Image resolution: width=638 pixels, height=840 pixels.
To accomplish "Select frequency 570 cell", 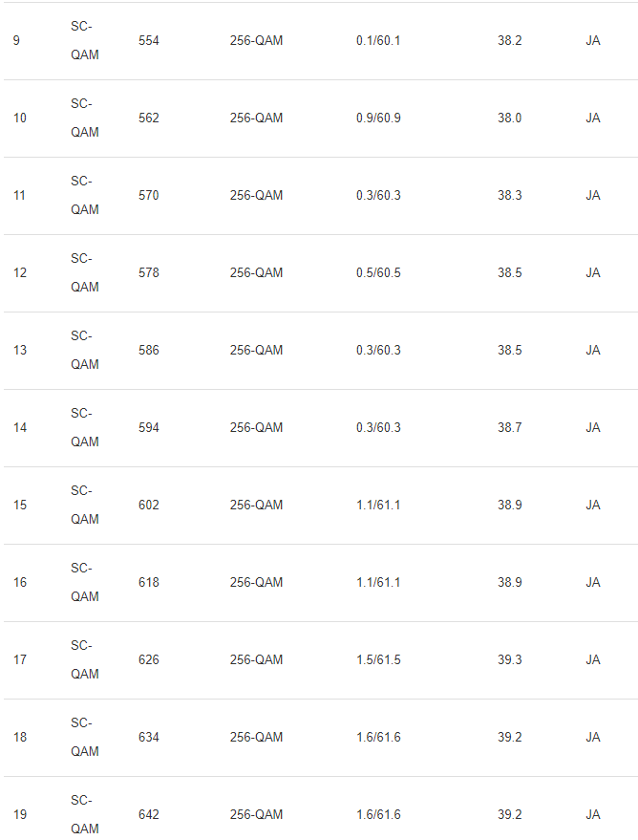I will (x=149, y=196).
